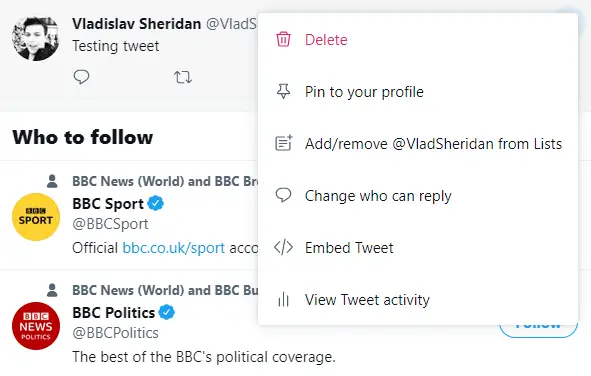Click the list add/remove icon
The height and width of the screenshot is (376, 591).
coord(284,143)
